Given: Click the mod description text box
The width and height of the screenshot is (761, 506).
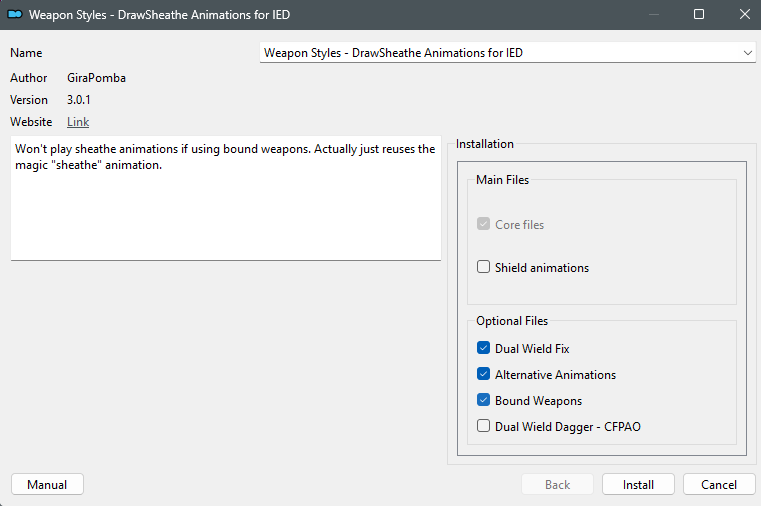Looking at the screenshot, I should 226,198.
